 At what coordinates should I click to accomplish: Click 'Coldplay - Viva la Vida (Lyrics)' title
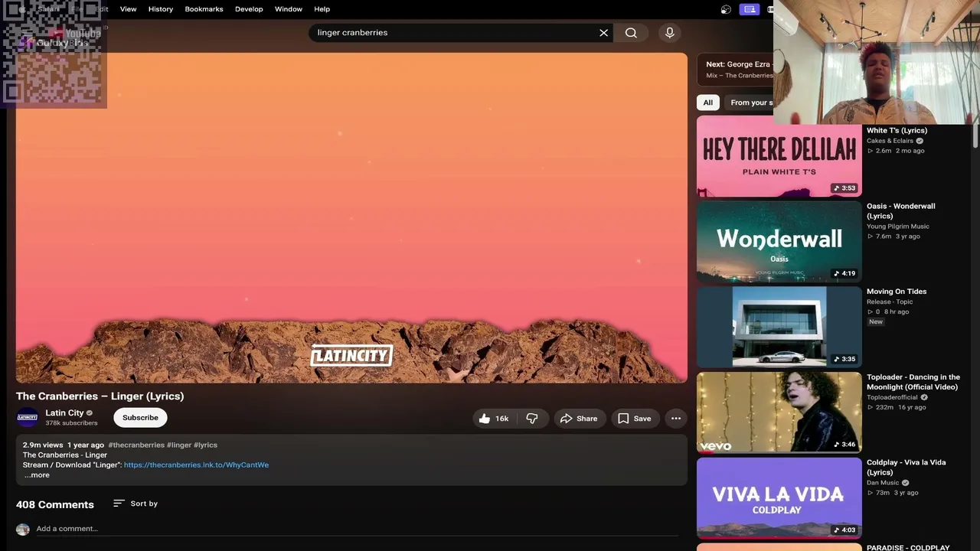tap(906, 468)
